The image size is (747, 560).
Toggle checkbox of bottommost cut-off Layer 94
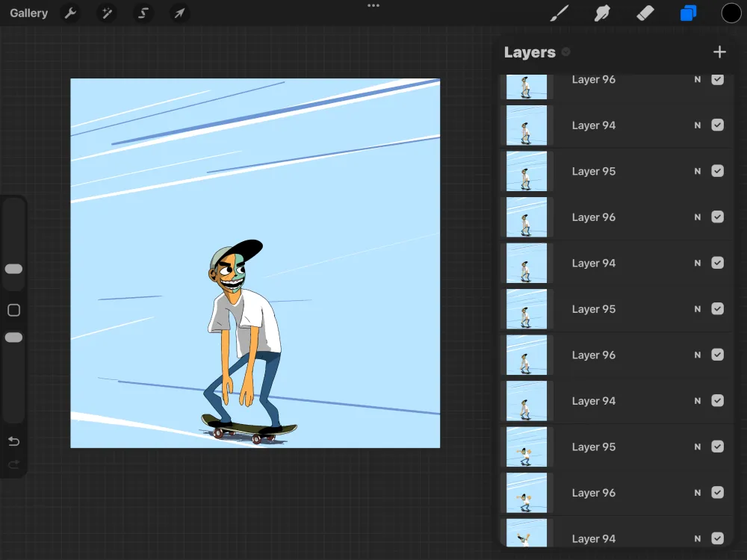click(x=717, y=538)
